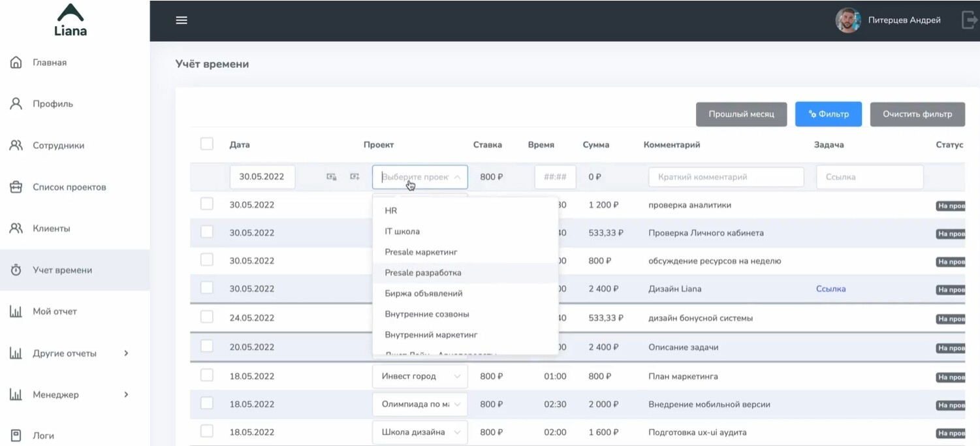Focus the Краткий комментарий input field
Viewport: 980px width, 446px height.
(x=725, y=177)
